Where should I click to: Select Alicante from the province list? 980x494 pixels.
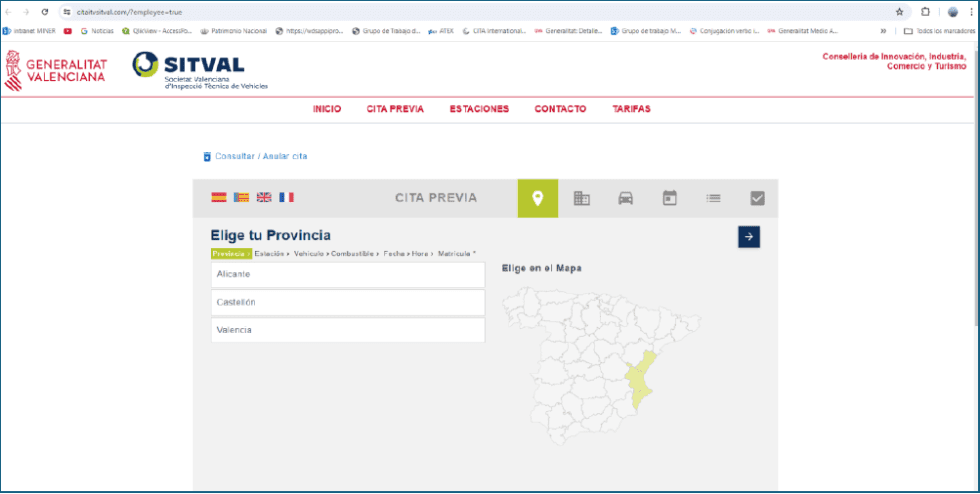(347, 275)
